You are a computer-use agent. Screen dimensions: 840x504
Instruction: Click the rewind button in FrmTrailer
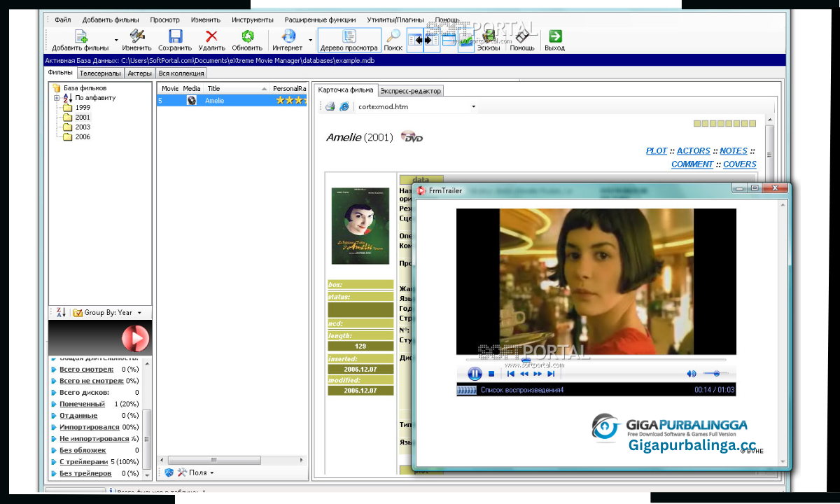coord(524,374)
